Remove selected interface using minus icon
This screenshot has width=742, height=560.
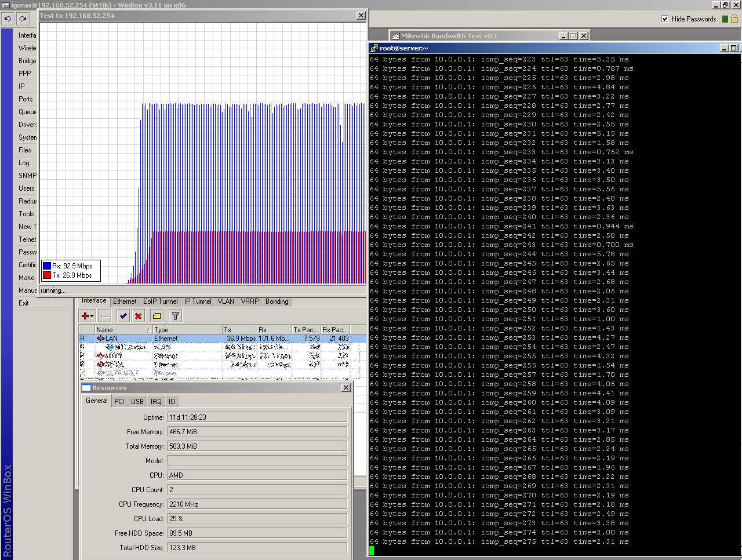point(104,316)
